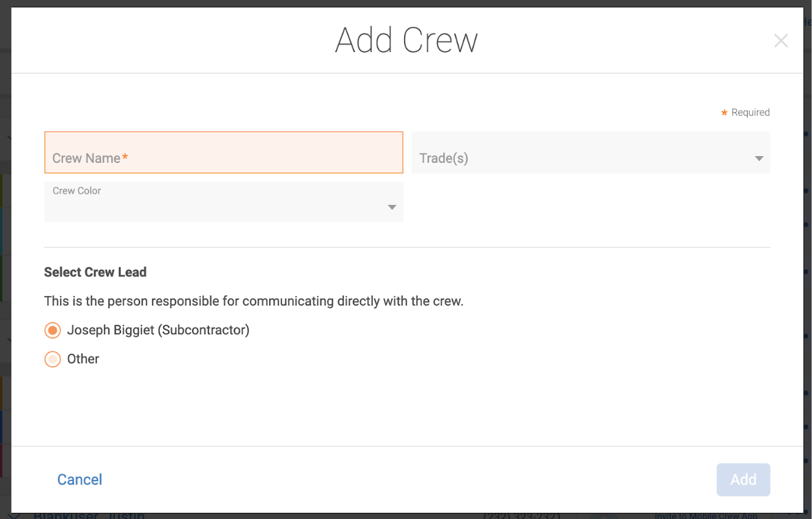
Task: Click the Add Crew title text
Action: click(x=407, y=40)
